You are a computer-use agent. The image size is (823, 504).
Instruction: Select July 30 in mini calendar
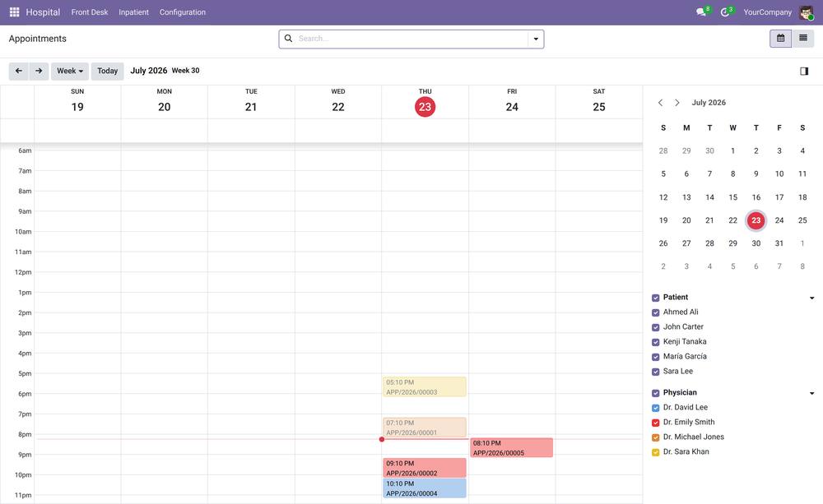coord(756,243)
